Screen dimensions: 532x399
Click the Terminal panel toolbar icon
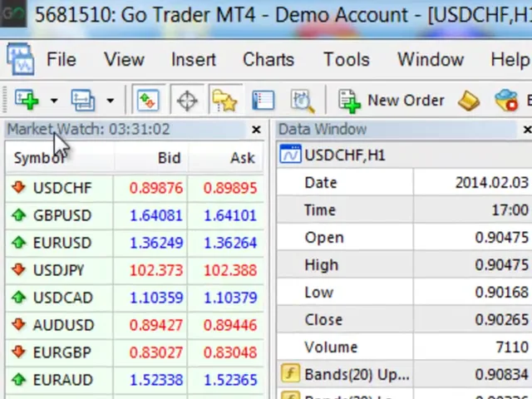pyautogui.click(x=264, y=101)
